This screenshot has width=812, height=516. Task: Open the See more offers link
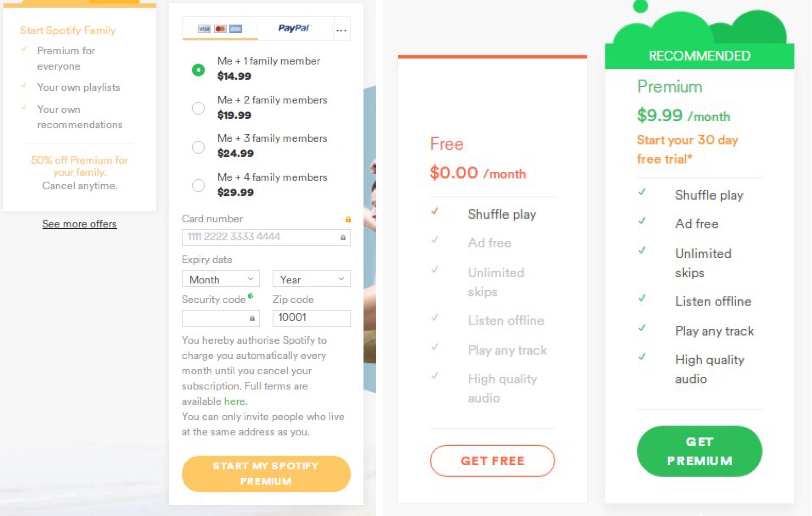click(80, 224)
